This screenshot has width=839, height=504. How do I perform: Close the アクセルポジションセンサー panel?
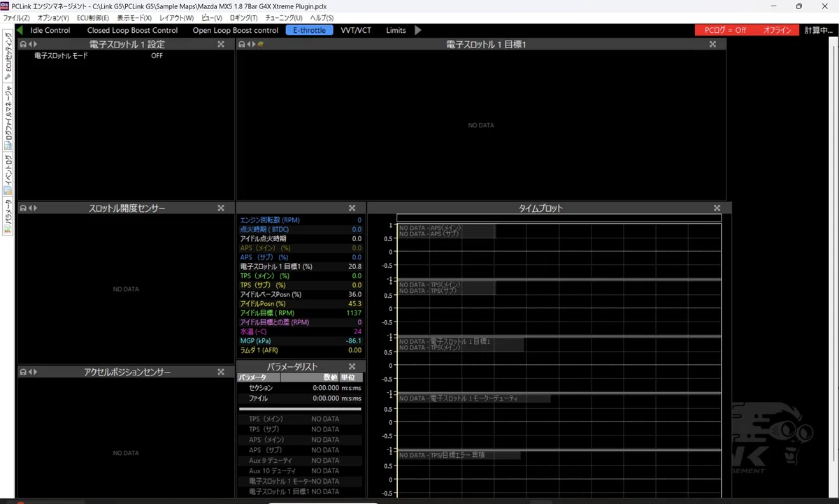pyautogui.click(x=221, y=372)
